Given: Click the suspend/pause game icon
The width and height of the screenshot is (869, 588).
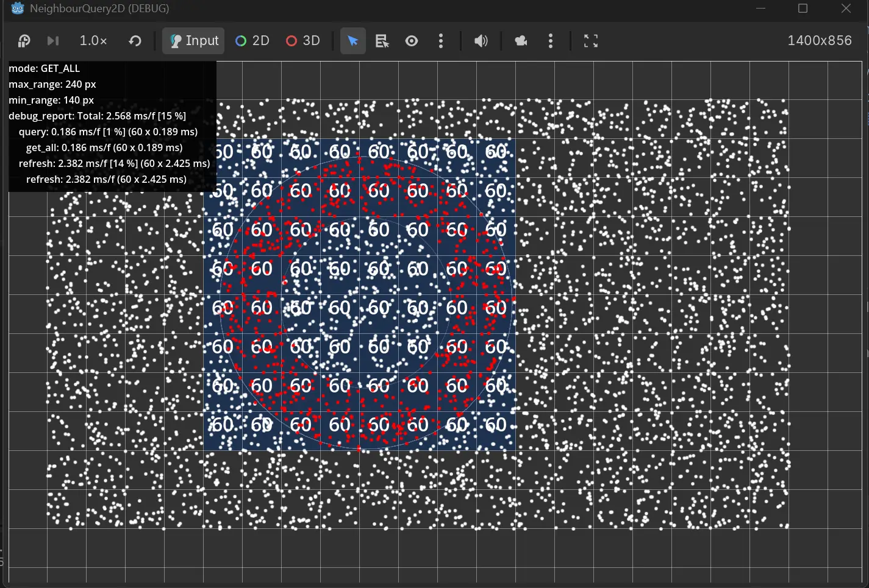Looking at the screenshot, I should click(24, 41).
